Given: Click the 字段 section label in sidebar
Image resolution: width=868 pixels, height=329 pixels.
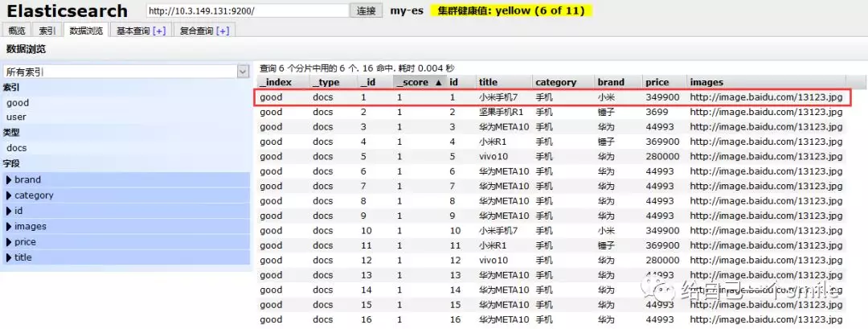Looking at the screenshot, I should [x=11, y=164].
